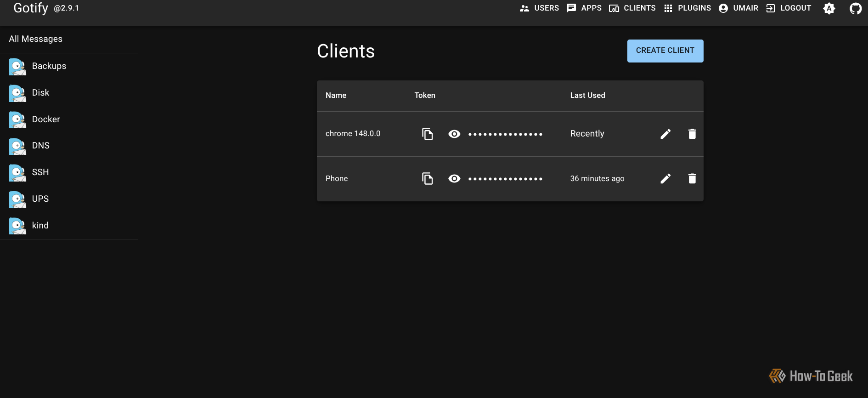The image size is (868, 398).
Task: Toggle the light/dark theme icon
Action: pyautogui.click(x=829, y=8)
